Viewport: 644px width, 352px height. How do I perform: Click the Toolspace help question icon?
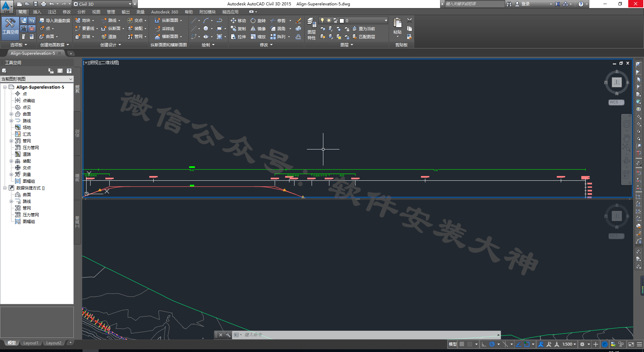pyautogui.click(x=69, y=71)
